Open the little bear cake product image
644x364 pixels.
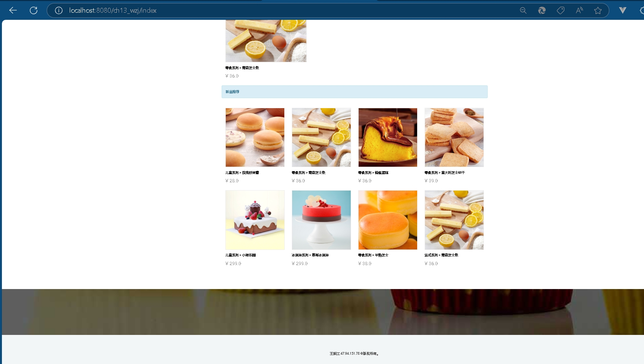255,220
